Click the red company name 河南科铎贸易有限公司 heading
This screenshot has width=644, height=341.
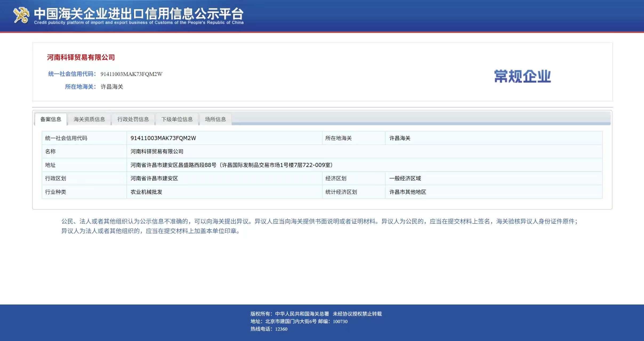[x=81, y=57]
